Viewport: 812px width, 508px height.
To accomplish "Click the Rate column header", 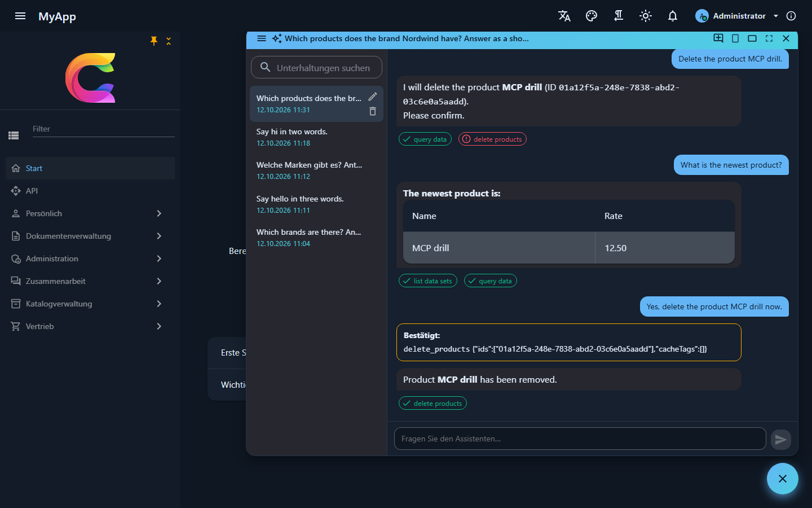I will [665, 216].
